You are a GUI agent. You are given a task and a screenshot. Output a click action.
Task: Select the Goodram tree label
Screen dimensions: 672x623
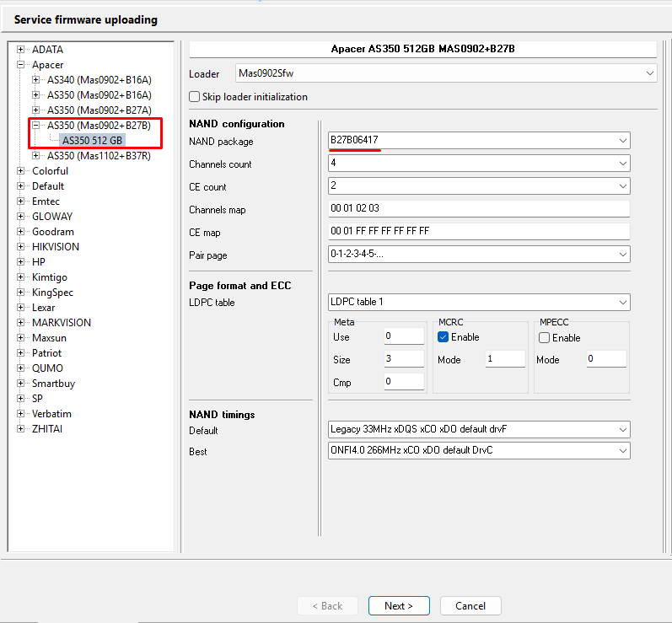click(x=53, y=232)
